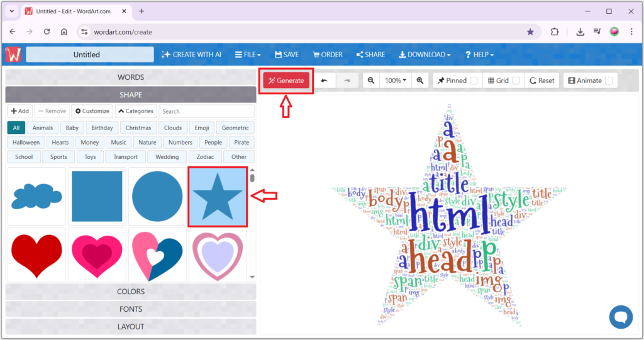Turn on the Animate checkbox
Viewport: 644px width, 340px height.
pos(609,80)
